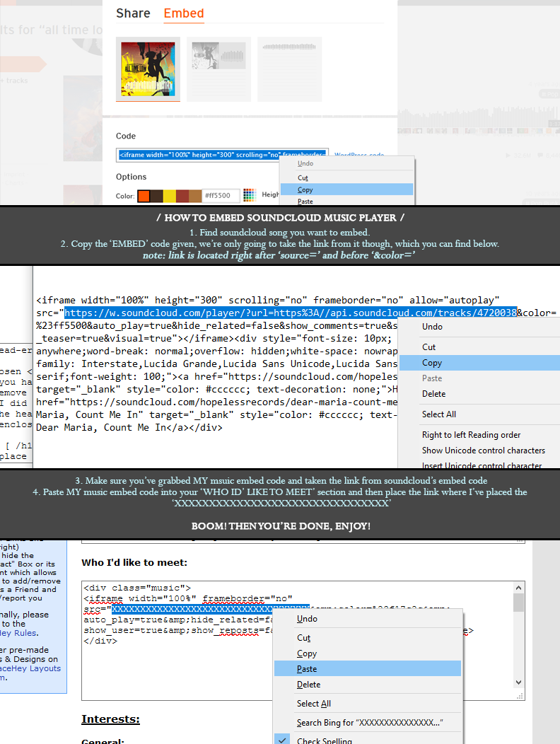Click the iframe Code input field

click(x=222, y=155)
